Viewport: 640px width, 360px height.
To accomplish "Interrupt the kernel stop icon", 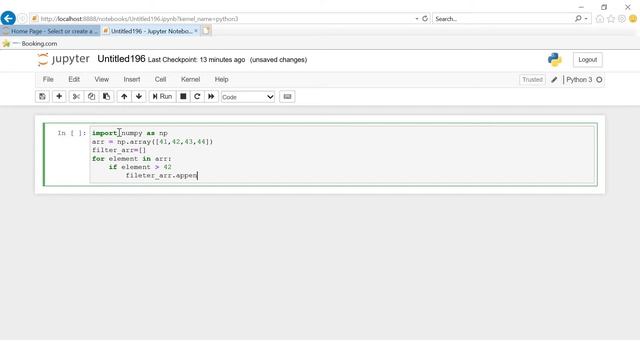I will tap(183, 97).
